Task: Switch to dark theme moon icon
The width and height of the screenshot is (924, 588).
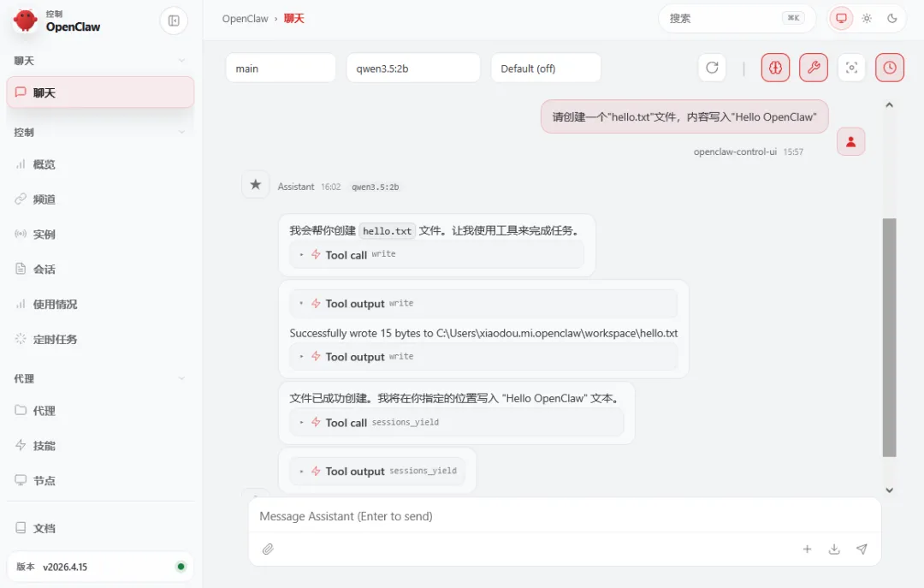Action: click(892, 18)
